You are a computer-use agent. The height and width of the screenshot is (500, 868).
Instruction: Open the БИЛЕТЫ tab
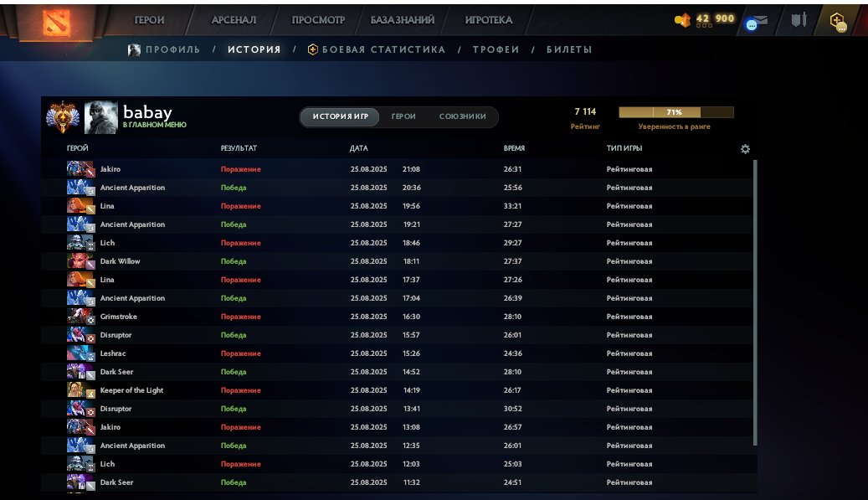pyautogui.click(x=569, y=49)
